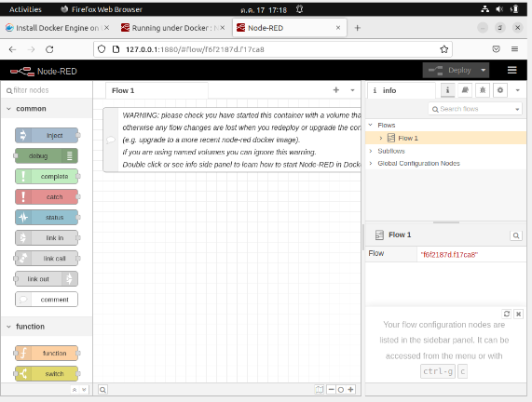This screenshot has height=402, width=532.
Task: Switch to Install Docker Engine browser tab
Action: 58,28
